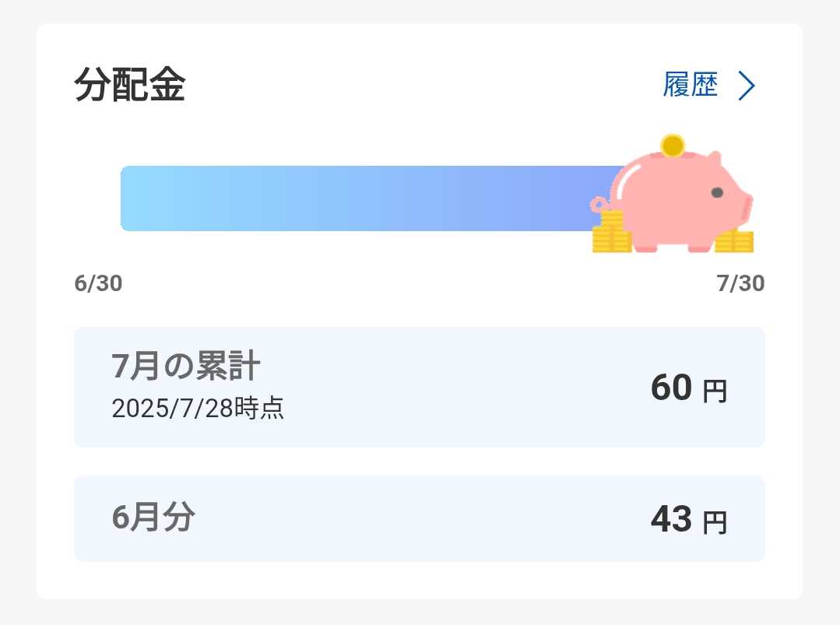
Task: Click the 43 円 amount
Action: (x=689, y=519)
